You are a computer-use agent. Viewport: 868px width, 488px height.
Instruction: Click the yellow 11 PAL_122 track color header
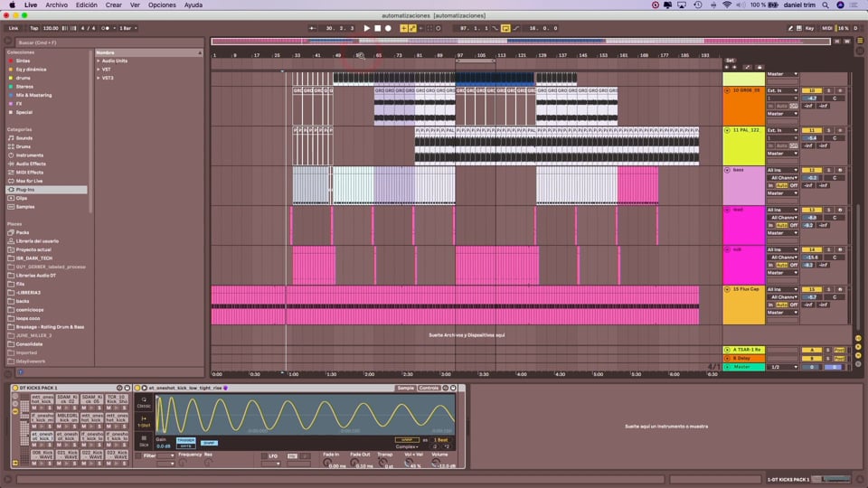[743, 146]
